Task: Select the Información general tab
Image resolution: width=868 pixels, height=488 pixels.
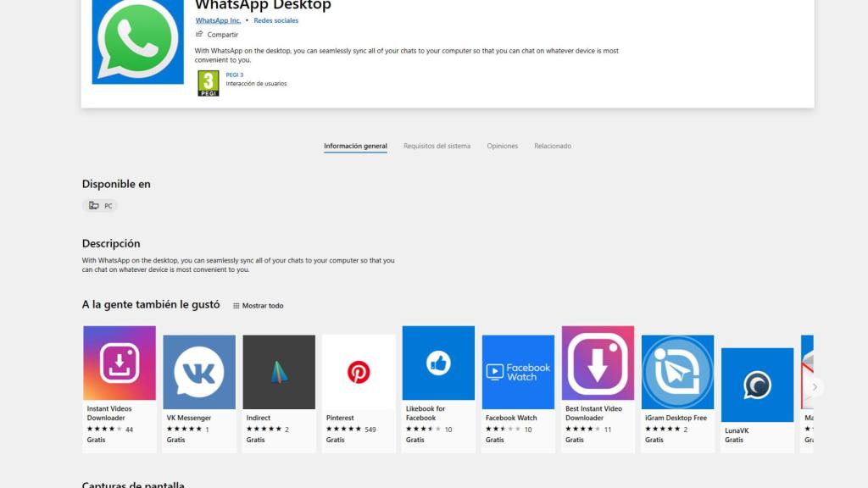Action: coord(355,146)
